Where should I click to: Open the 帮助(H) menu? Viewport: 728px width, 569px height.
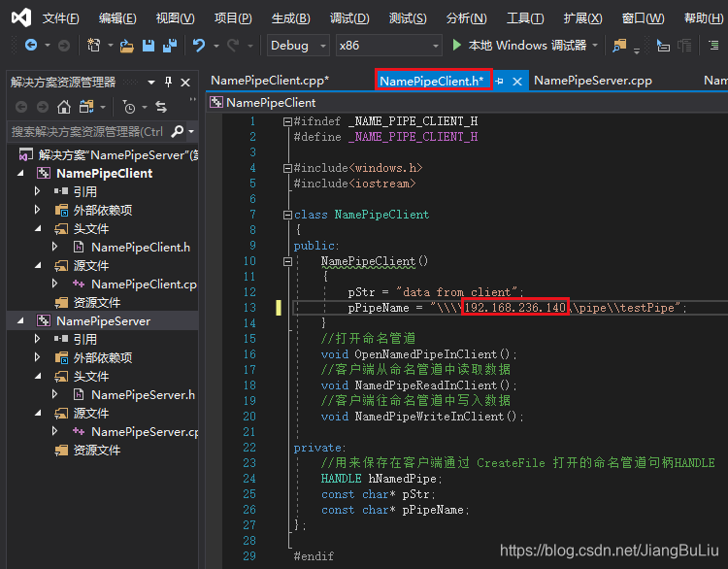click(x=704, y=18)
